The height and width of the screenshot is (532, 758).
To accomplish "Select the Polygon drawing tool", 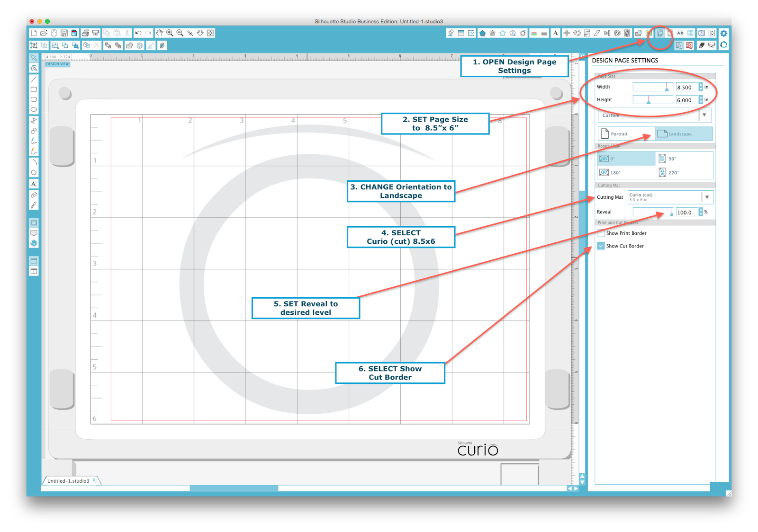I will [x=34, y=173].
